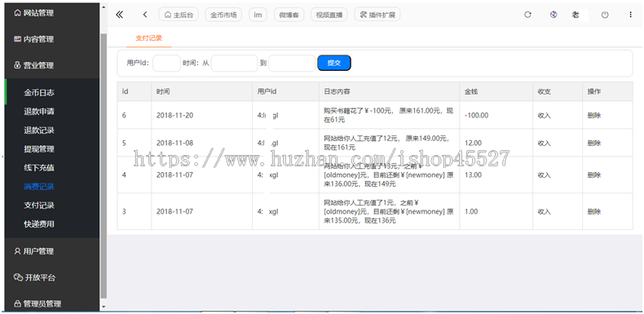This screenshot has height=314, width=644.
Task: Open 视频直播 top button
Action: pyautogui.click(x=329, y=15)
